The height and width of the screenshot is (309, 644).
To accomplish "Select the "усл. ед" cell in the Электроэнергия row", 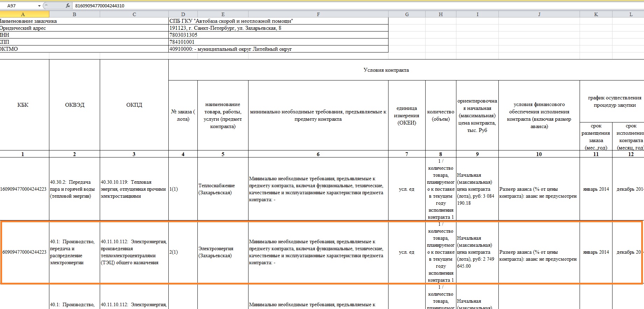I will (x=407, y=252).
